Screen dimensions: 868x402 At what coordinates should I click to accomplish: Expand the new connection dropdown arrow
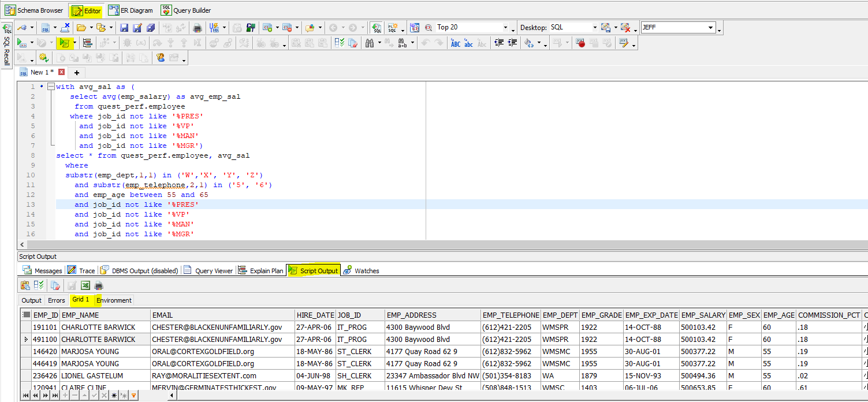point(32,28)
